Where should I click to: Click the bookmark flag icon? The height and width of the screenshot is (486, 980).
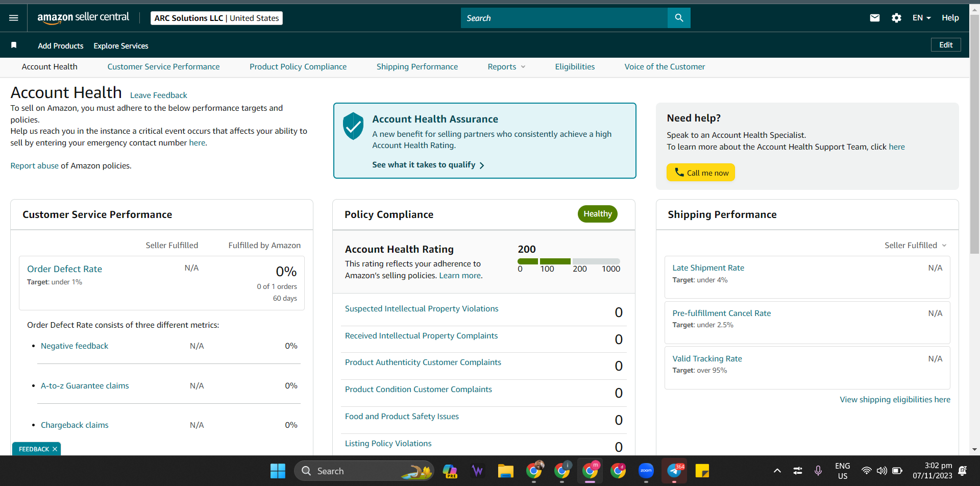(x=14, y=45)
